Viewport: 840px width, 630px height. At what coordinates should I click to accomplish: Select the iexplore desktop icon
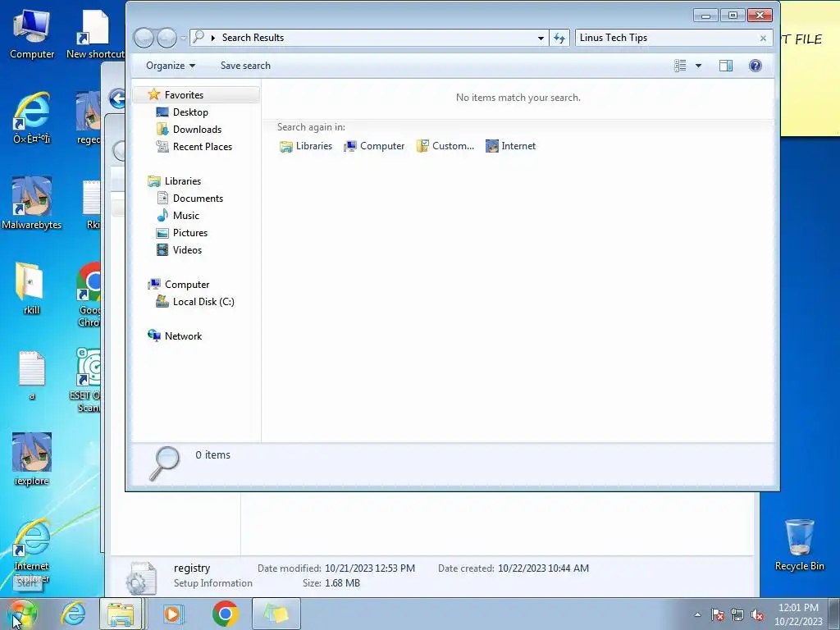click(x=32, y=459)
